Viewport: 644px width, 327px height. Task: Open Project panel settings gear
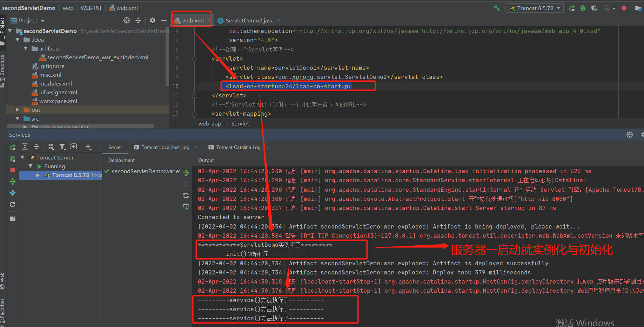coord(153,20)
